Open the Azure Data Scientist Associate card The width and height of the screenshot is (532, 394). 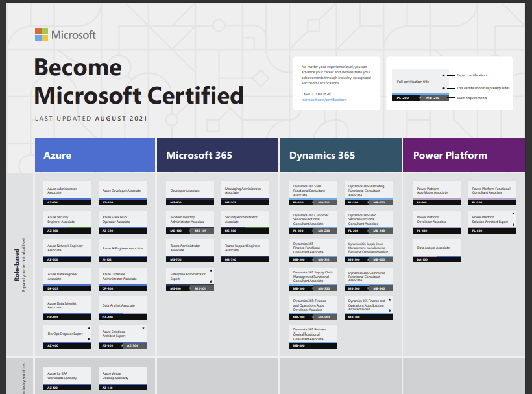tap(67, 308)
